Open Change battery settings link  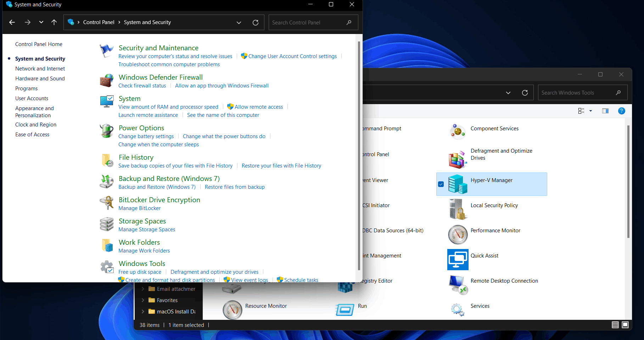click(x=146, y=136)
